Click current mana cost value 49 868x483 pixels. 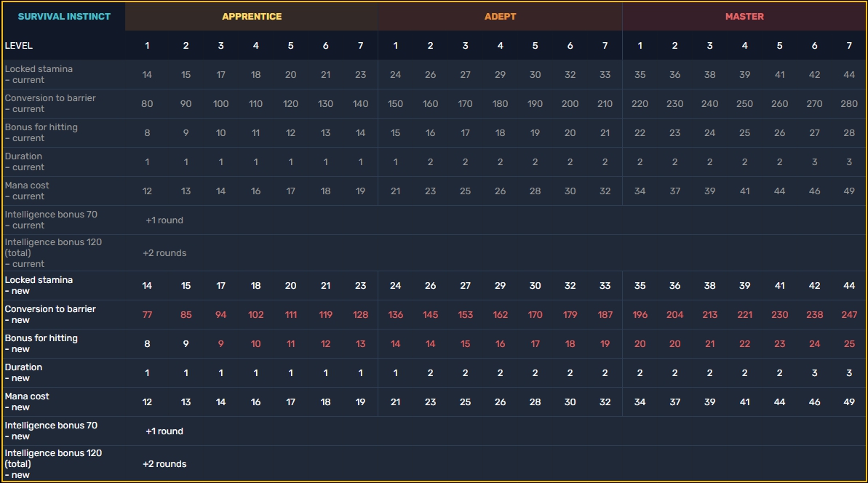click(849, 191)
